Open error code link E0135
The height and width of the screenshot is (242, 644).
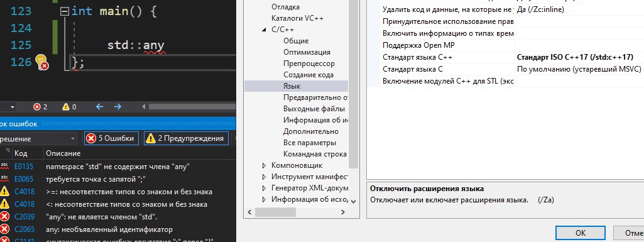pyautogui.click(x=24, y=167)
